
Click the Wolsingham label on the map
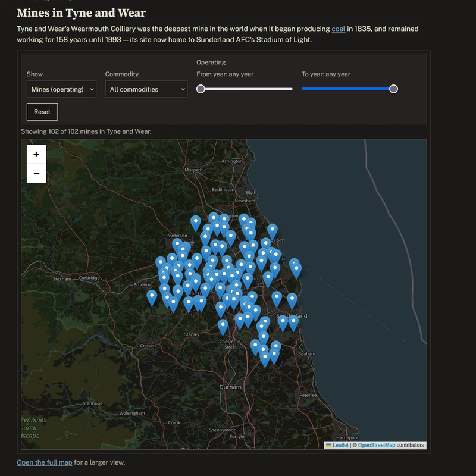pos(132,413)
